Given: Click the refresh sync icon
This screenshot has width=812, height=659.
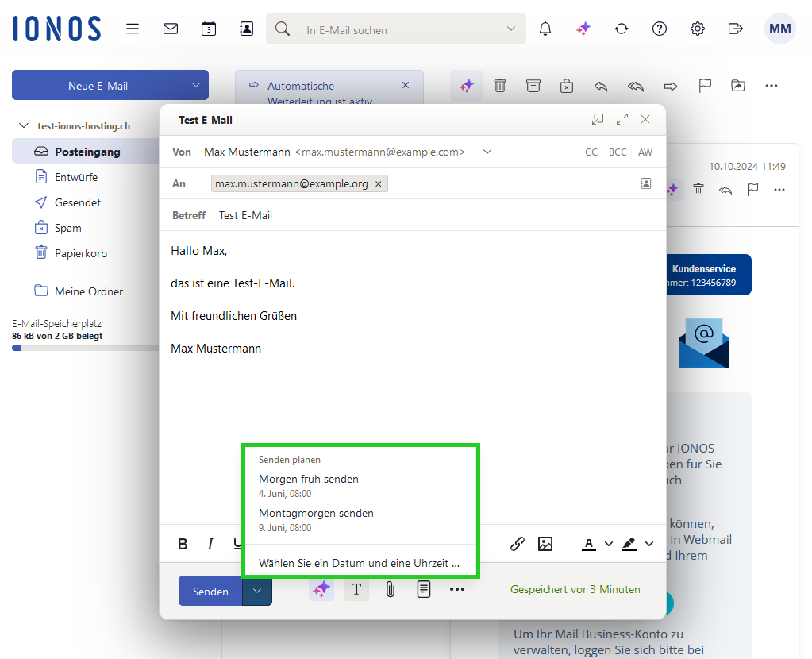Looking at the screenshot, I should click(622, 29).
